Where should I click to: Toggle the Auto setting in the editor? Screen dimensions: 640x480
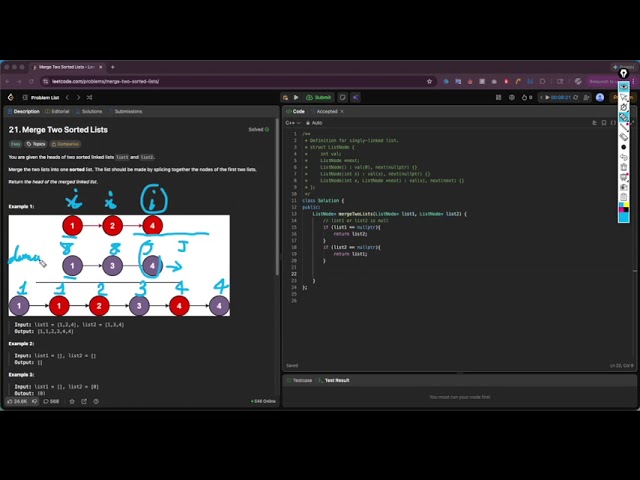316,122
